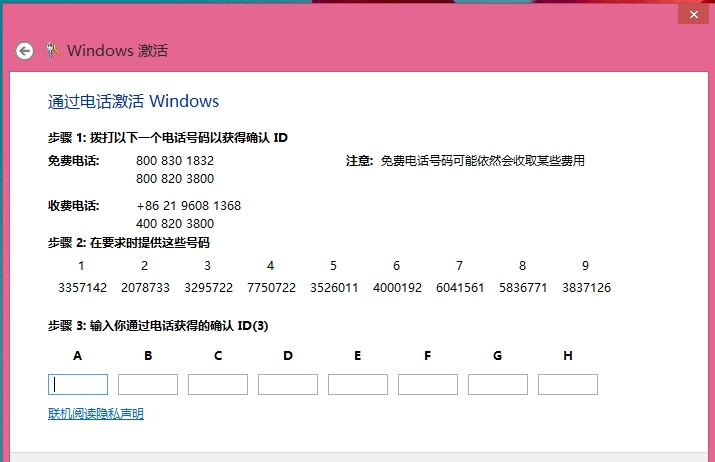This screenshot has height=462, width=715.
Task: Click confirmation ID field G
Action: click(x=498, y=384)
